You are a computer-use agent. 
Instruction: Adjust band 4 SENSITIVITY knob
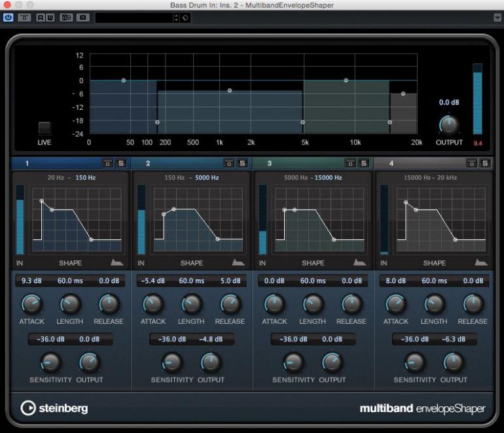pyautogui.click(x=414, y=362)
